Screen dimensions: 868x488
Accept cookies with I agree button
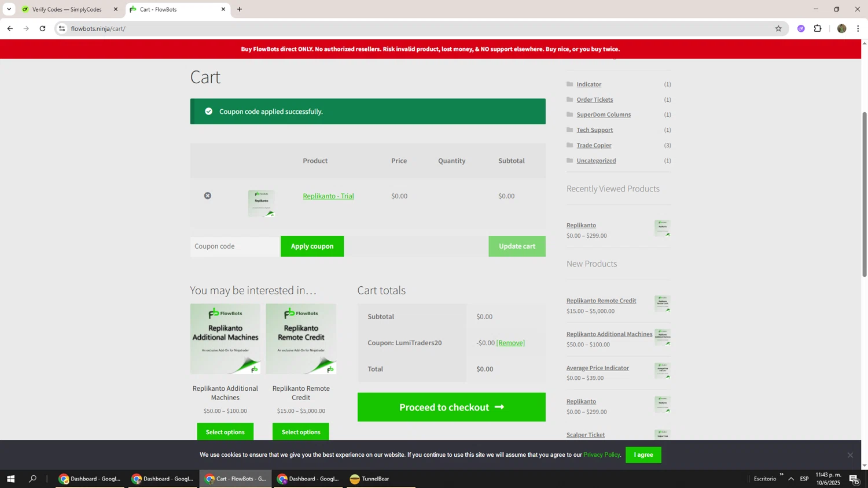point(643,455)
